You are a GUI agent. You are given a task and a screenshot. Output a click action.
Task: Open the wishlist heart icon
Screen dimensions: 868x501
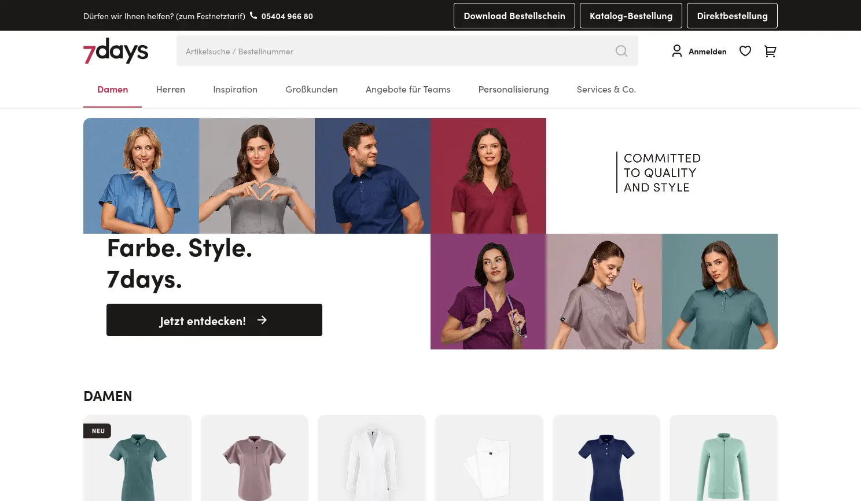point(745,51)
